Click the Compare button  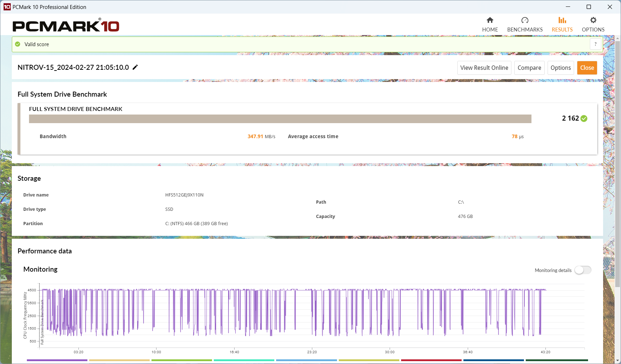529,68
